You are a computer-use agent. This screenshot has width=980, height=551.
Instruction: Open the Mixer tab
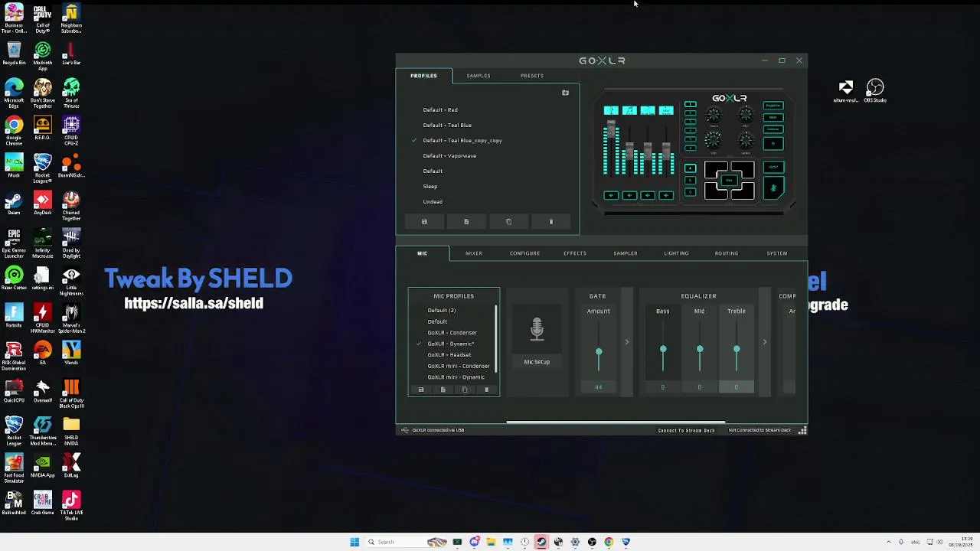point(474,253)
